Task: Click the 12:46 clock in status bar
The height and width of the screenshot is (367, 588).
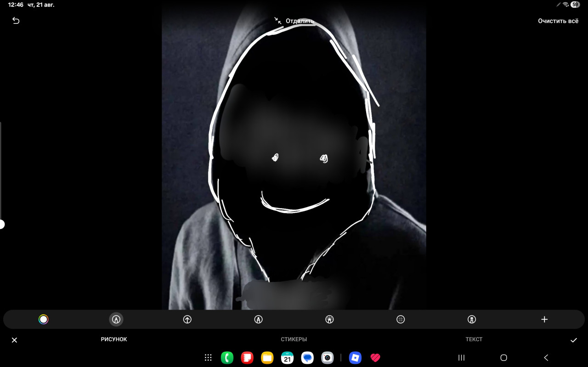Action: [16, 5]
